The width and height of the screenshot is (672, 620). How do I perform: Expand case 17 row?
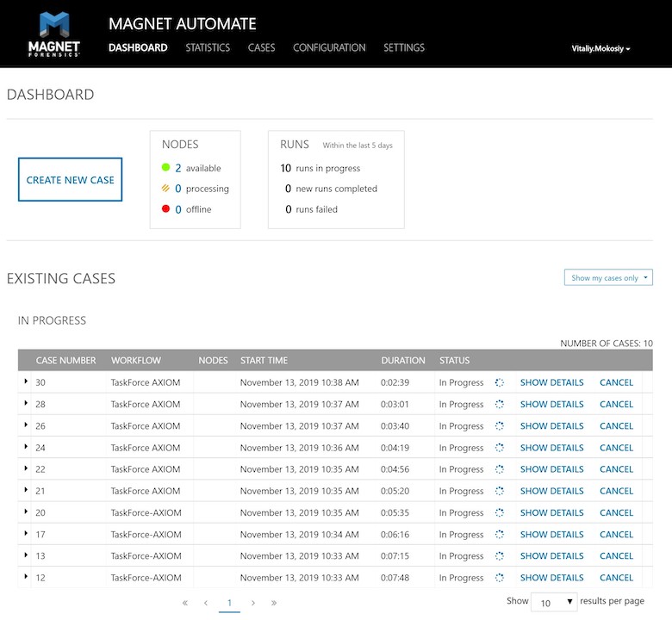(26, 533)
